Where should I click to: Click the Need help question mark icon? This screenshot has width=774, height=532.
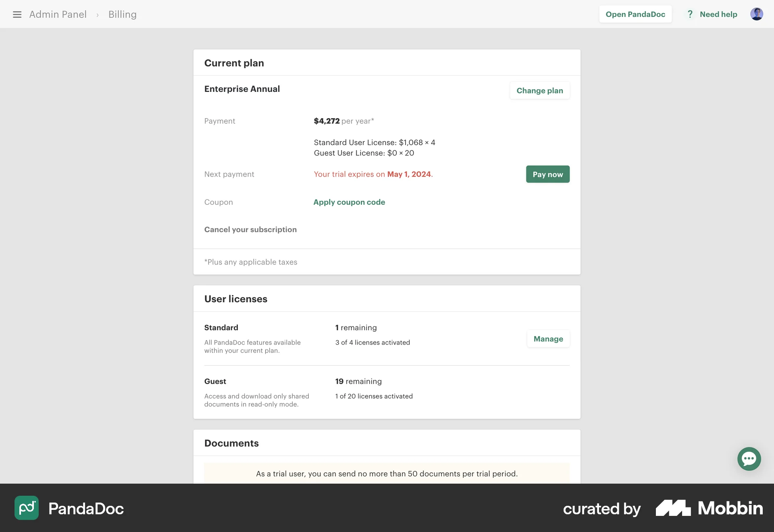[690, 14]
